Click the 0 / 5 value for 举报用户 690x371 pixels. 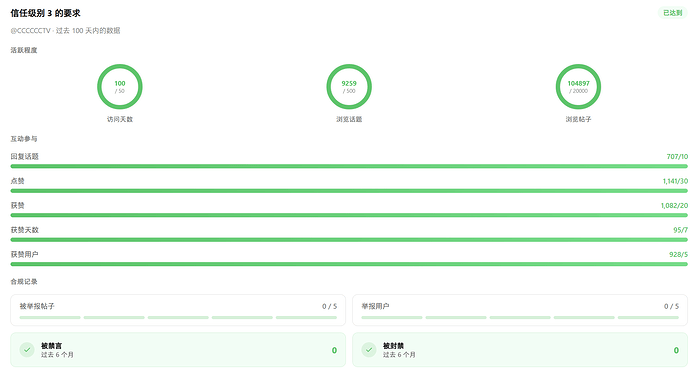click(671, 306)
